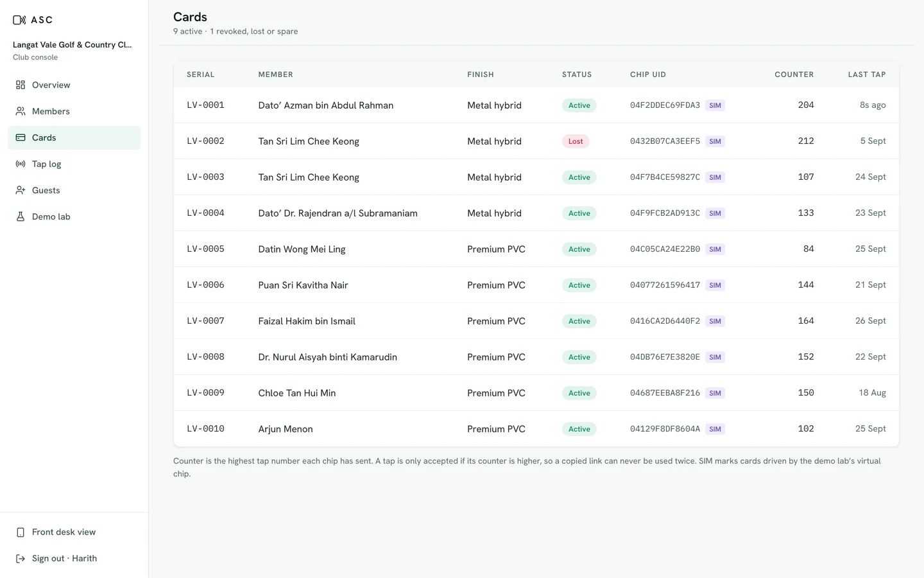
Task: Select serial LV-0003
Action: [205, 177]
